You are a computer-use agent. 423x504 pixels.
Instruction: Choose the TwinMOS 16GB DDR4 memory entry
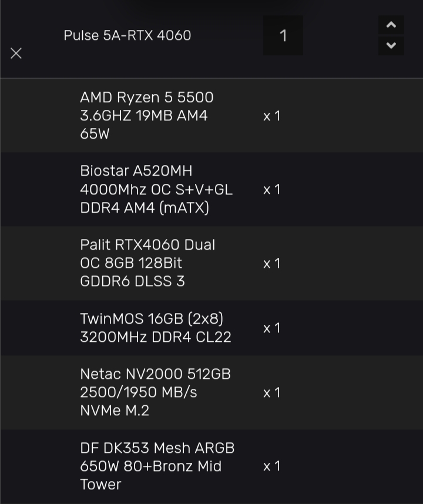[x=156, y=328]
